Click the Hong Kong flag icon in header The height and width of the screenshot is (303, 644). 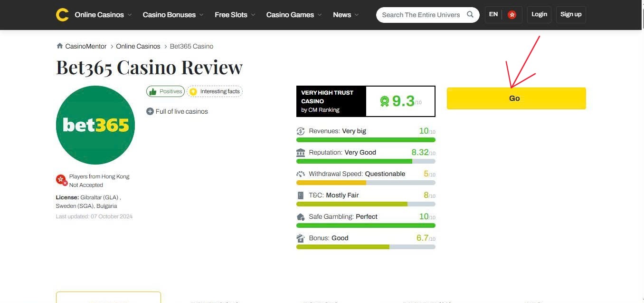click(512, 15)
